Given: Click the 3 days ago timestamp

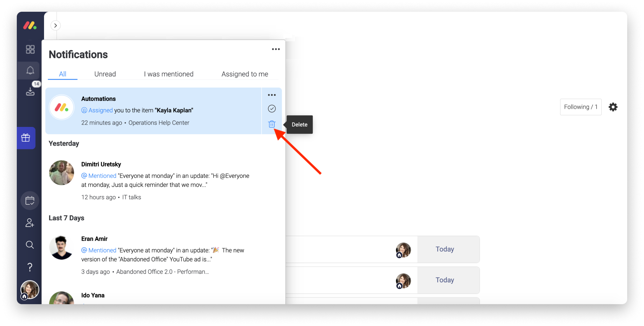Looking at the screenshot, I should point(95,272).
